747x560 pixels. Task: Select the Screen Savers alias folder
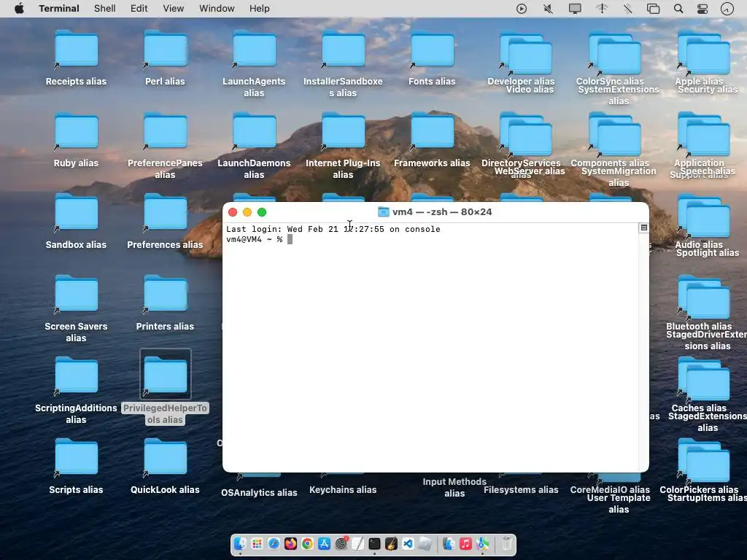point(76,295)
